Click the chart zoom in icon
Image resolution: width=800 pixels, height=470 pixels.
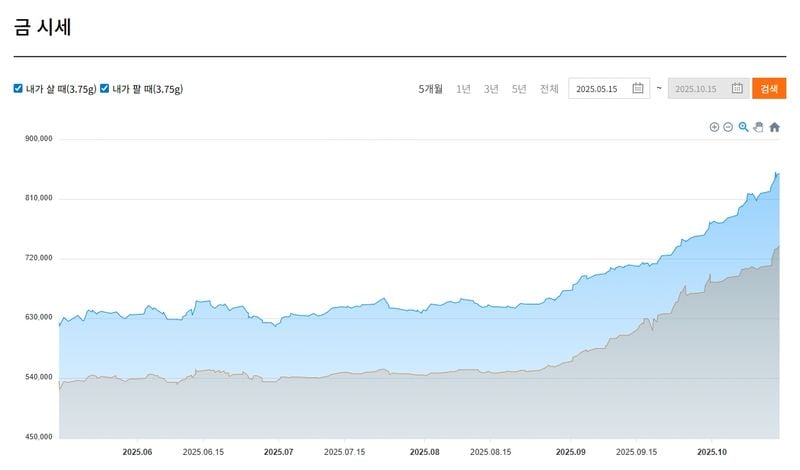pos(714,127)
